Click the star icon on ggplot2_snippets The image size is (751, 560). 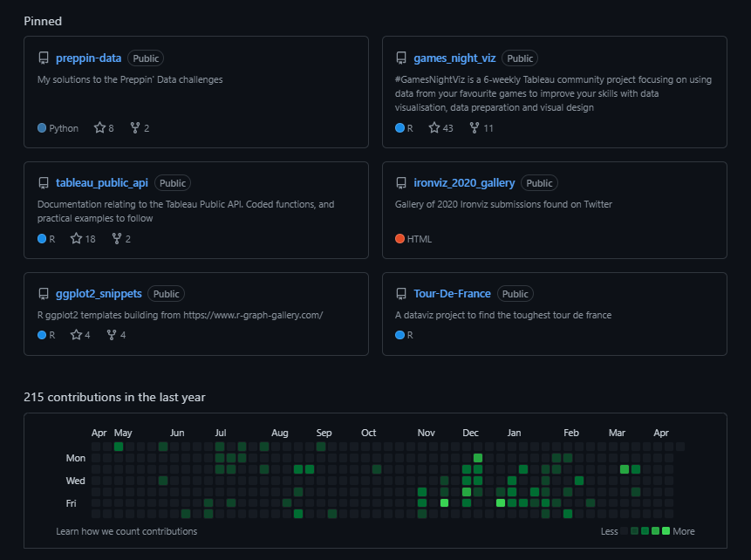tap(76, 335)
